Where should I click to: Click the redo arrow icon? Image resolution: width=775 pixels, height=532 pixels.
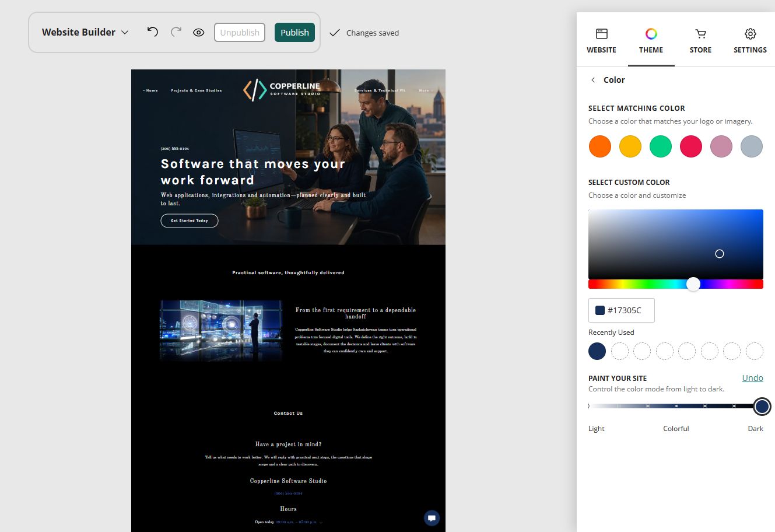(176, 32)
